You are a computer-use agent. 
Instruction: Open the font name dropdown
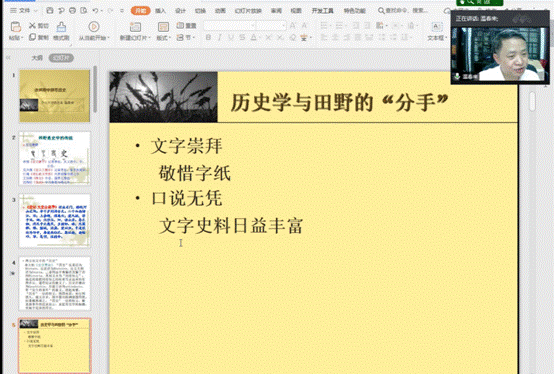tap(229, 25)
